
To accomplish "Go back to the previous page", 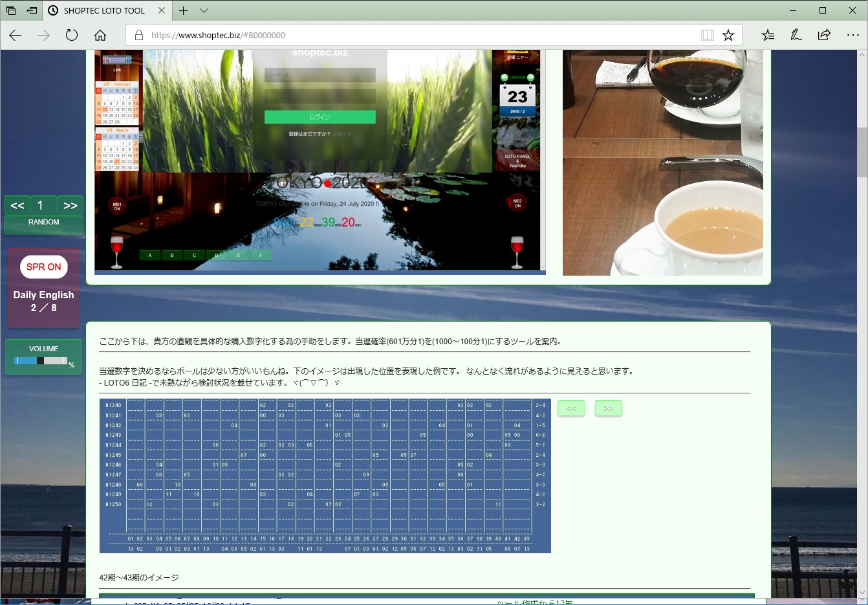I will pos(16,35).
